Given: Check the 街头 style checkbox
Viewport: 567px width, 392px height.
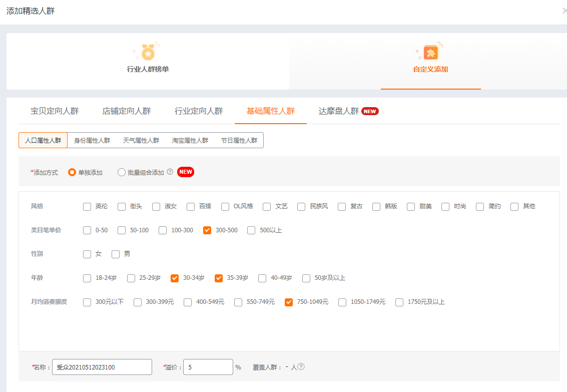Looking at the screenshot, I should [122, 206].
